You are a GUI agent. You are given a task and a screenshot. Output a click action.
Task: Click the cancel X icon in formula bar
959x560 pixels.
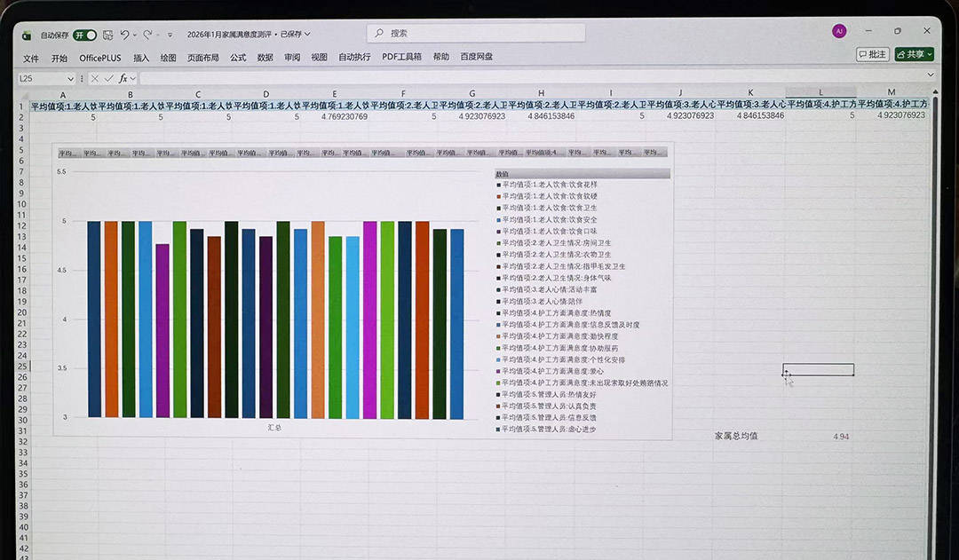[x=95, y=78]
